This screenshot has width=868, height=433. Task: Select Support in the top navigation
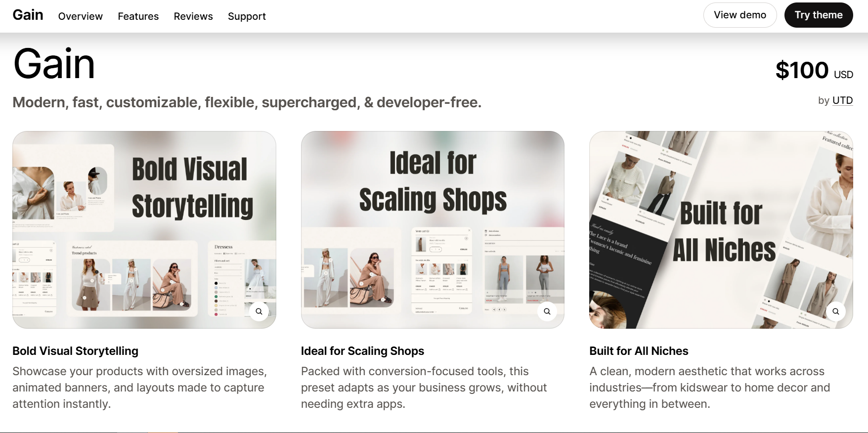pos(247,16)
